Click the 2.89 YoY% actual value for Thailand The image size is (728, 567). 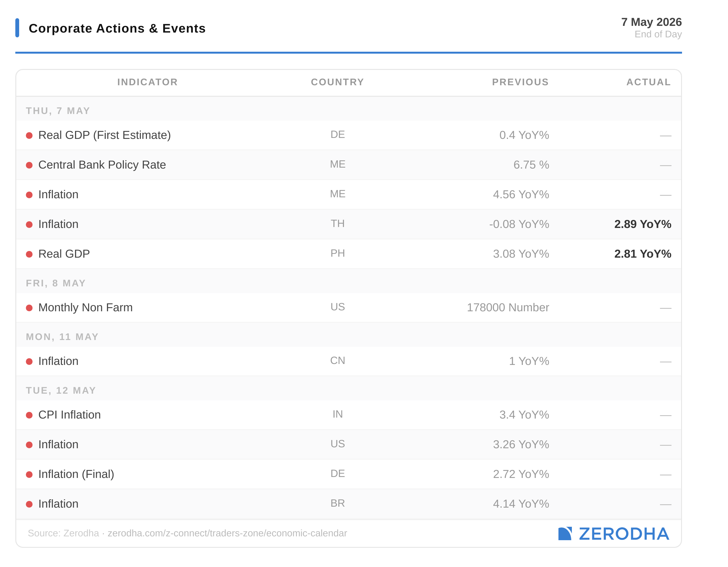(x=643, y=224)
